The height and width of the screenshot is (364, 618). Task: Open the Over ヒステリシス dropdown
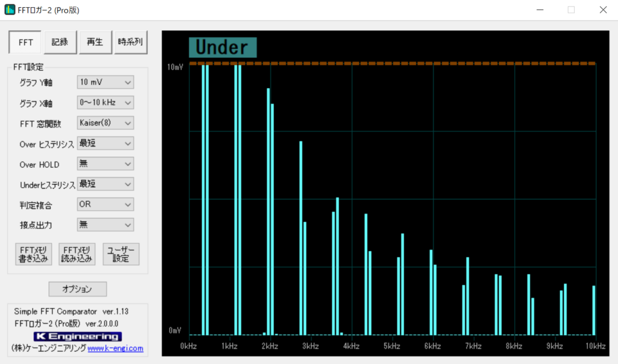(x=106, y=143)
